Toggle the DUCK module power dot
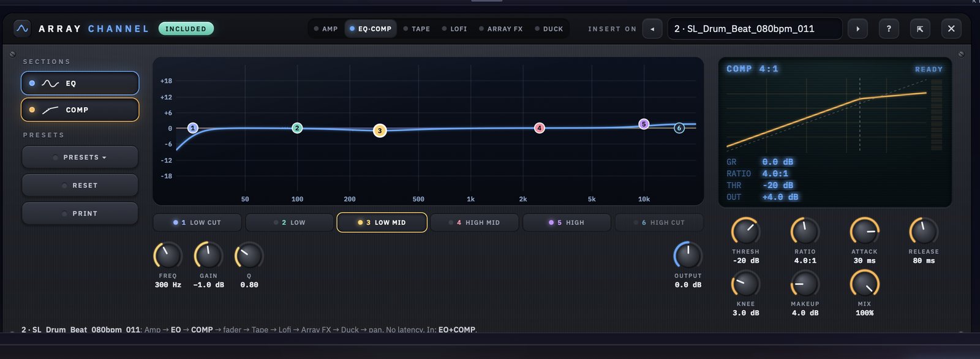980x359 pixels. point(537,29)
